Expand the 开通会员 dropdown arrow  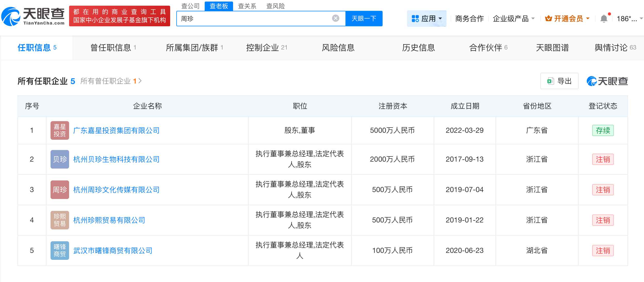click(588, 18)
